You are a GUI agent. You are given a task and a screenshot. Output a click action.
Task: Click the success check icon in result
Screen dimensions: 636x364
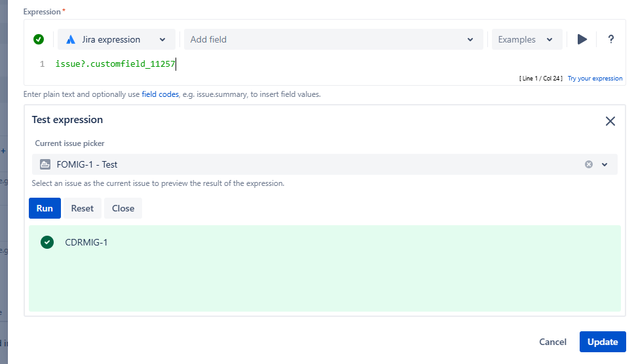point(47,242)
